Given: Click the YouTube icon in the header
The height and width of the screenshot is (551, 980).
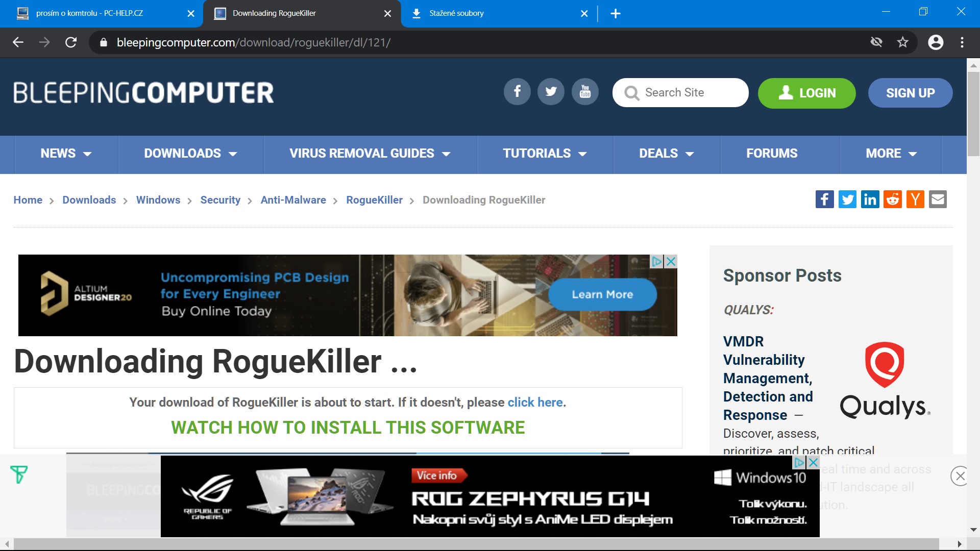Looking at the screenshot, I should coord(585,92).
